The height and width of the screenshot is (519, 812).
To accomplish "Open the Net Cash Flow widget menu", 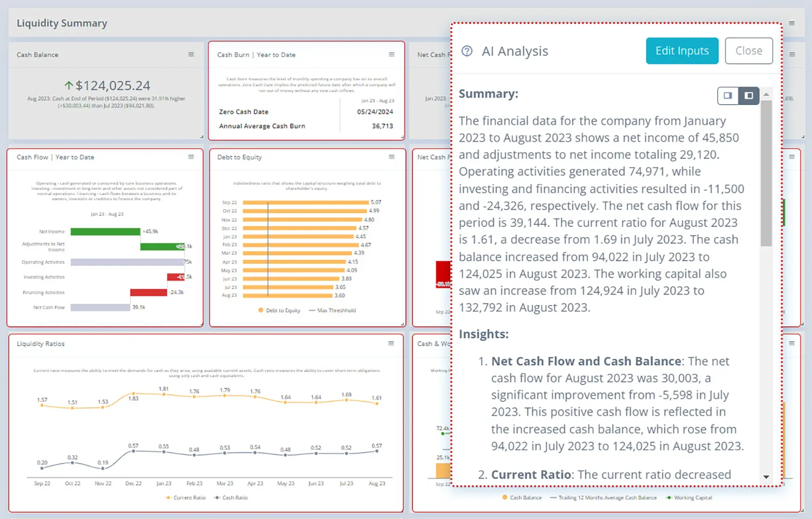I will coord(792,54).
